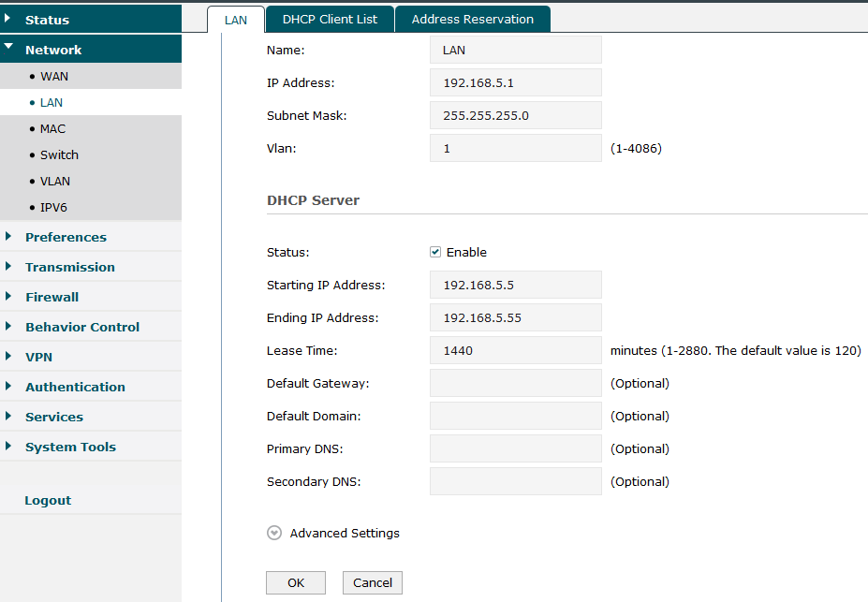Open the Address Reservation tab

point(472,18)
